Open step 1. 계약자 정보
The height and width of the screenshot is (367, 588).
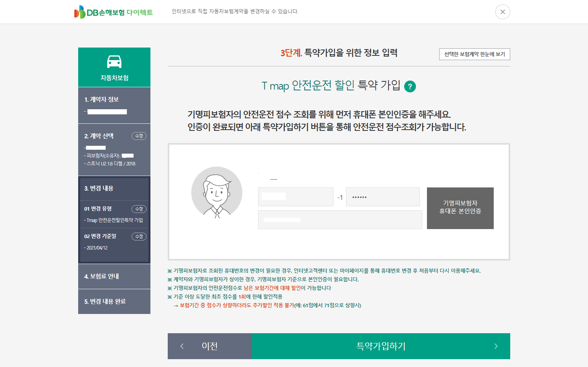click(x=101, y=99)
